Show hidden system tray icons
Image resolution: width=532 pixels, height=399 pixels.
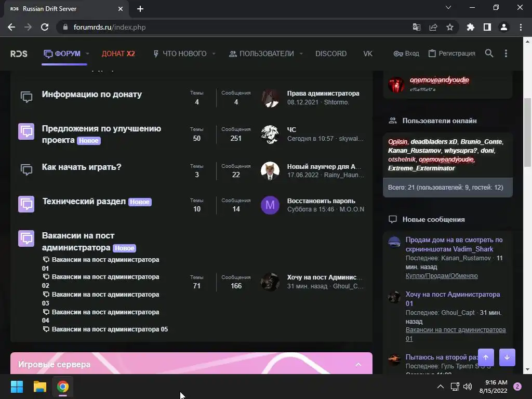tap(441, 387)
